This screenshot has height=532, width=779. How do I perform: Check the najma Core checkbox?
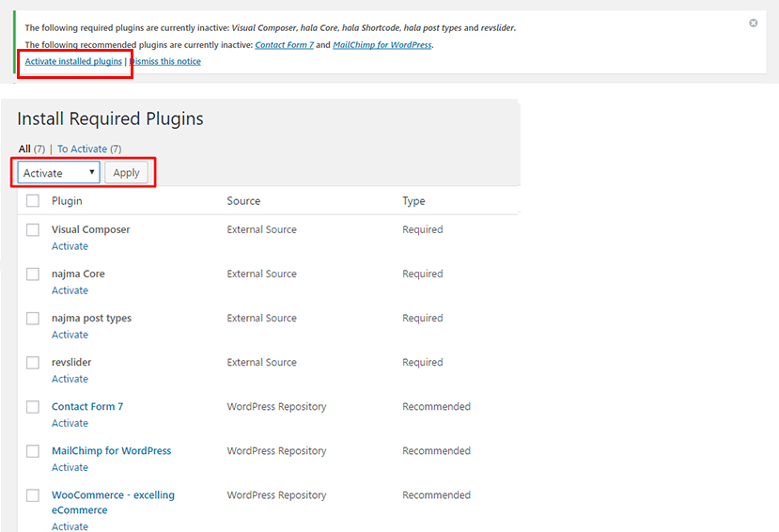coord(33,274)
